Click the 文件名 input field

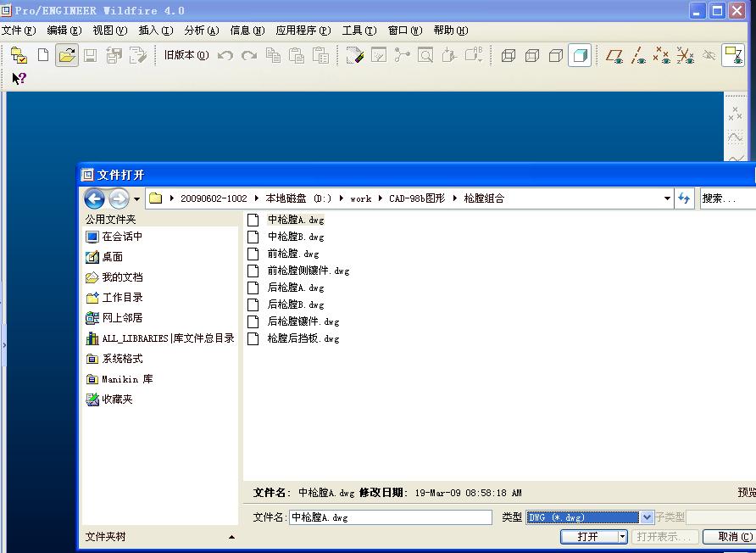[391, 517]
